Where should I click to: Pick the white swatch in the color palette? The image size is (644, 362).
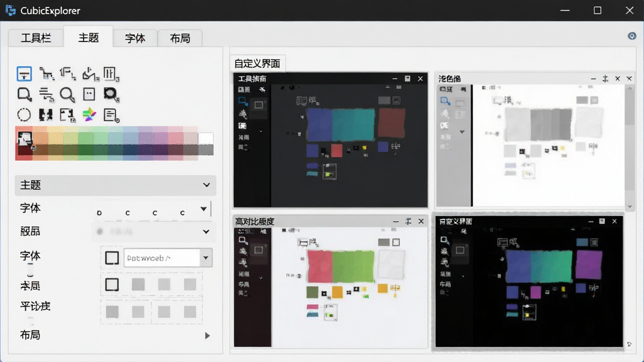click(206, 138)
